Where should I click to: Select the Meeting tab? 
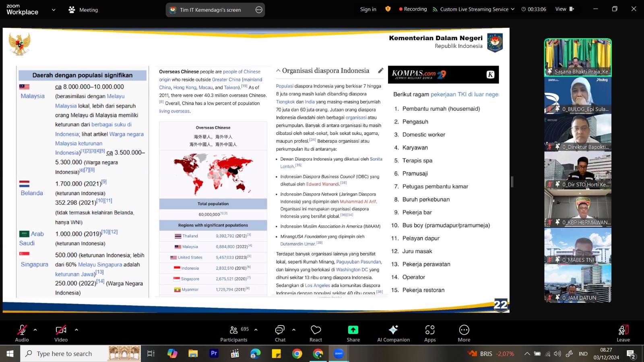coord(83,10)
